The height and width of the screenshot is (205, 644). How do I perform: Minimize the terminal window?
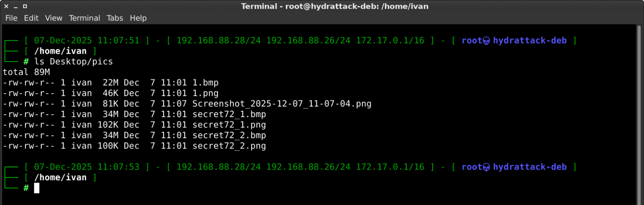16,6
